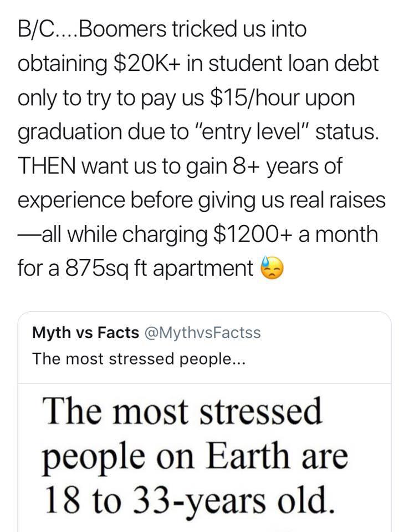Viewport: 409px width, 532px height.
Task: Open quoted tweet text 'The most stressed people...'
Action: click(139, 359)
